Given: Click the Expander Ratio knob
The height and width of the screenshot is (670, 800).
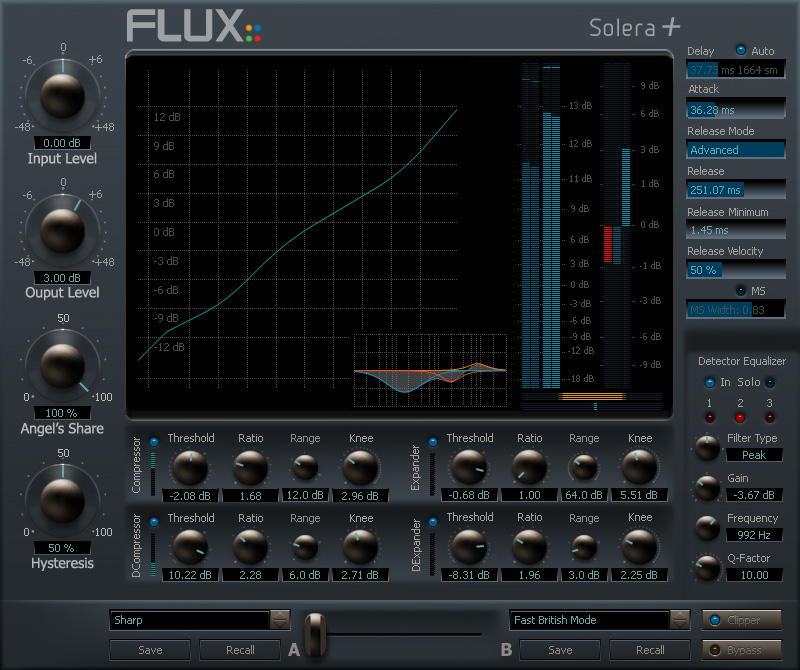Looking at the screenshot, I should (x=530, y=467).
